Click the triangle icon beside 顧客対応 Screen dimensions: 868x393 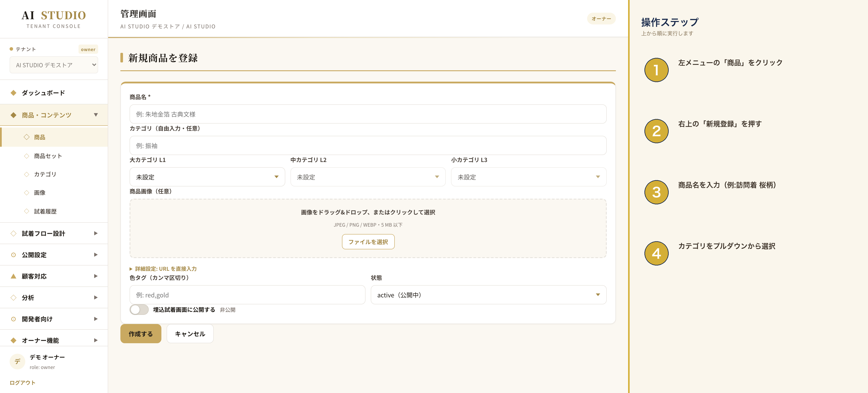coord(14,276)
